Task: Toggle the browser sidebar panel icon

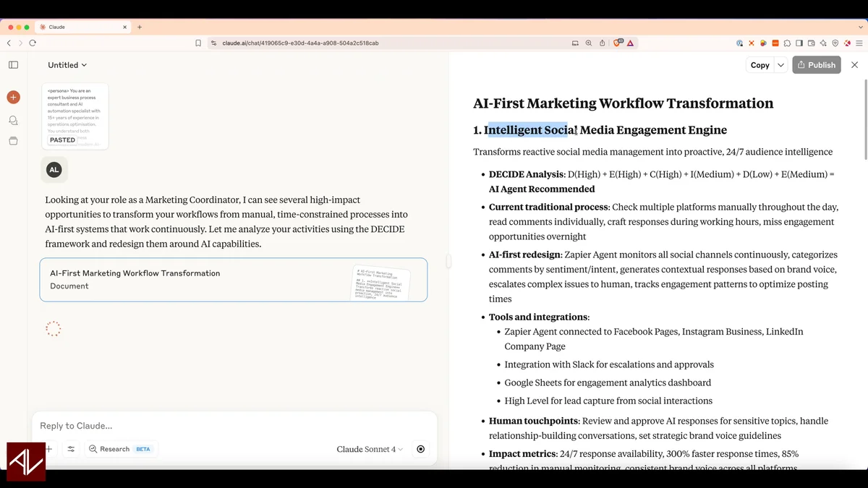Action: point(799,43)
